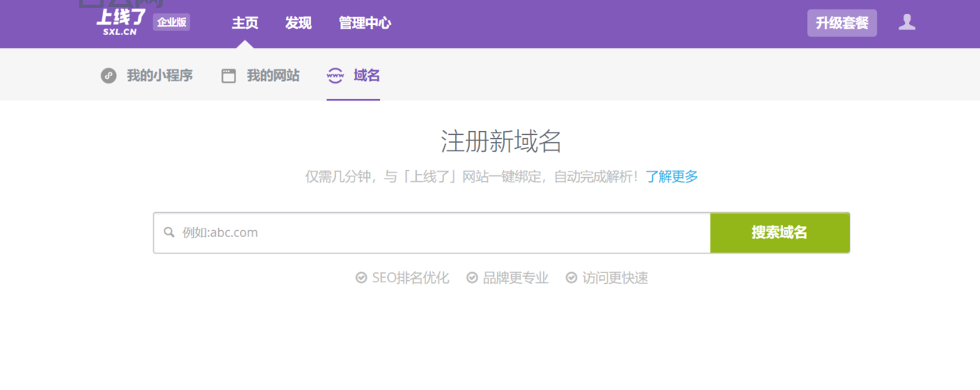Screen dimensions: 980x390
Task: Click the SEO排名优化 text
Action: [411, 278]
